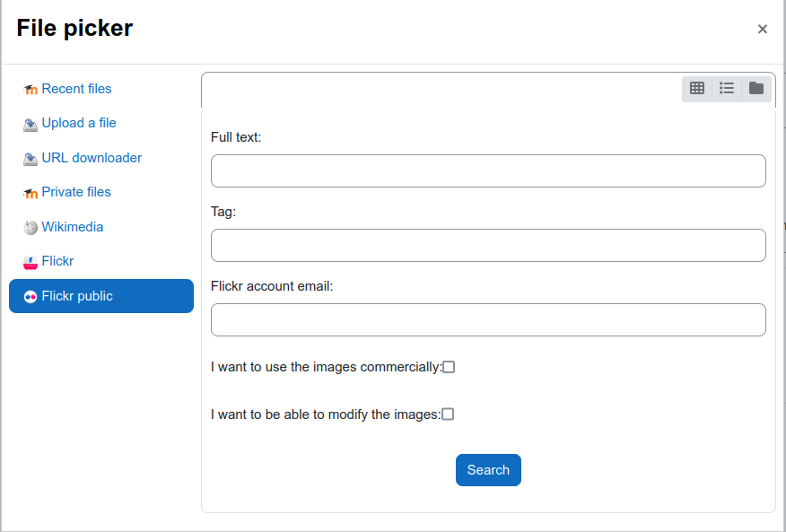
Task: Switch to the detailed list view
Action: tap(727, 89)
